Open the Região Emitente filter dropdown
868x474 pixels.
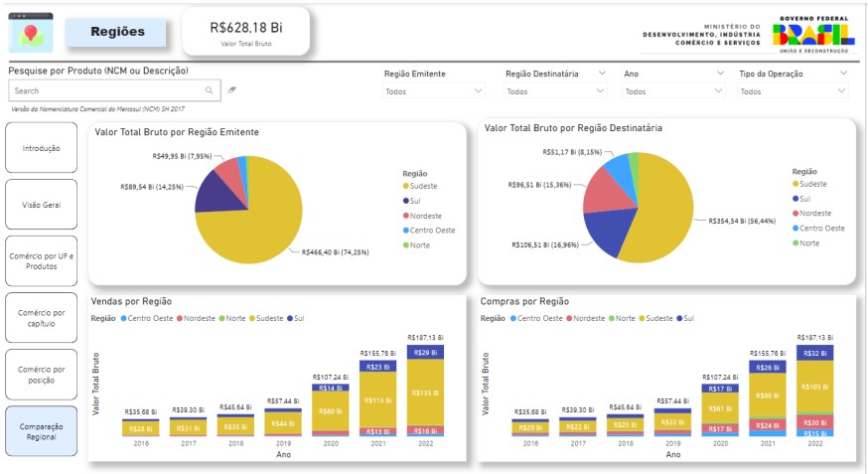coord(434,91)
